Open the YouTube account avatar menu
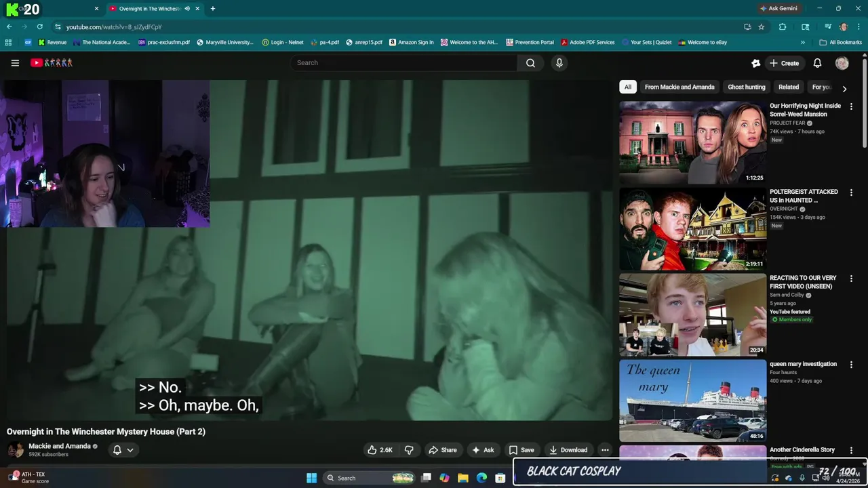This screenshot has width=868, height=488. click(842, 63)
